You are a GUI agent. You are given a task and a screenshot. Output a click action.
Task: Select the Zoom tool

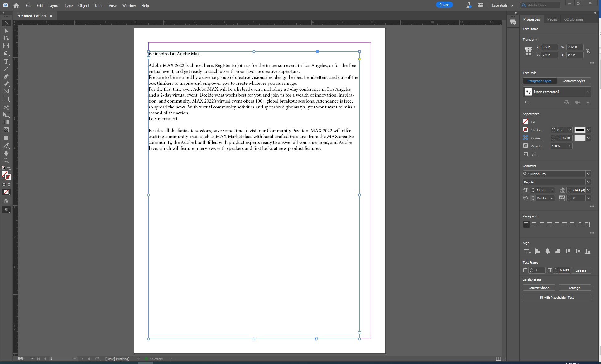click(6, 160)
